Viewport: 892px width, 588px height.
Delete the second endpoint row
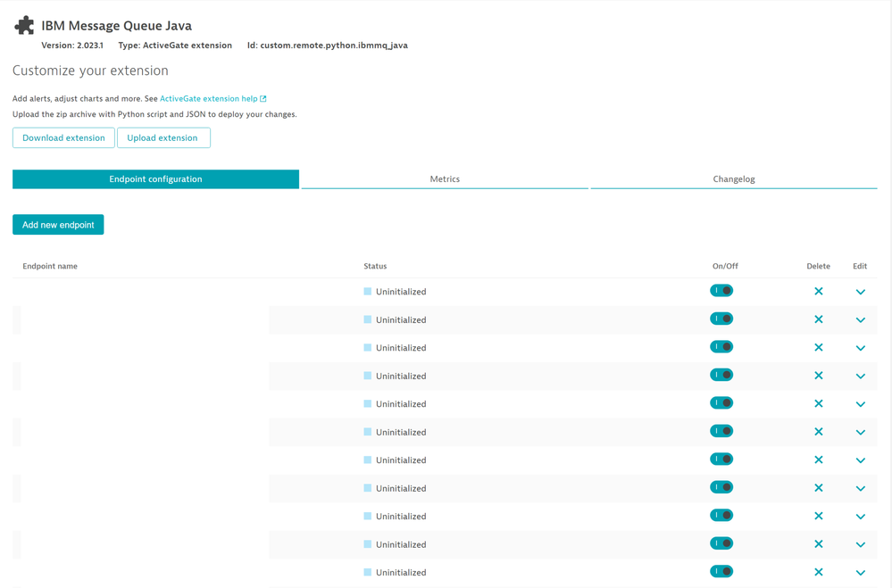pos(818,319)
